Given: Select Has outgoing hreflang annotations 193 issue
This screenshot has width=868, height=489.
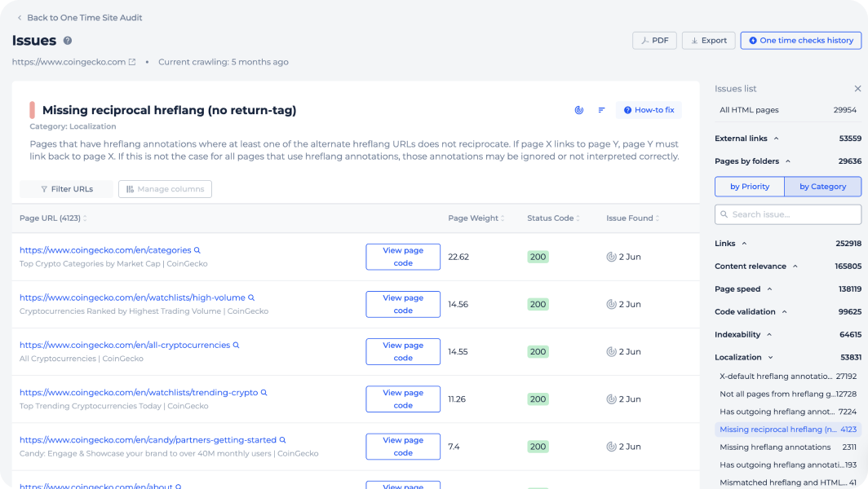Looking at the screenshot, I should tap(788, 465).
